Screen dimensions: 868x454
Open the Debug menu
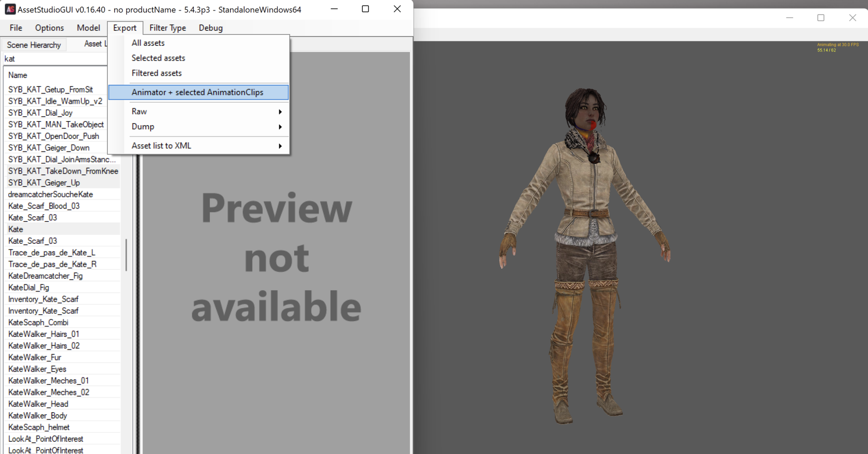(210, 28)
